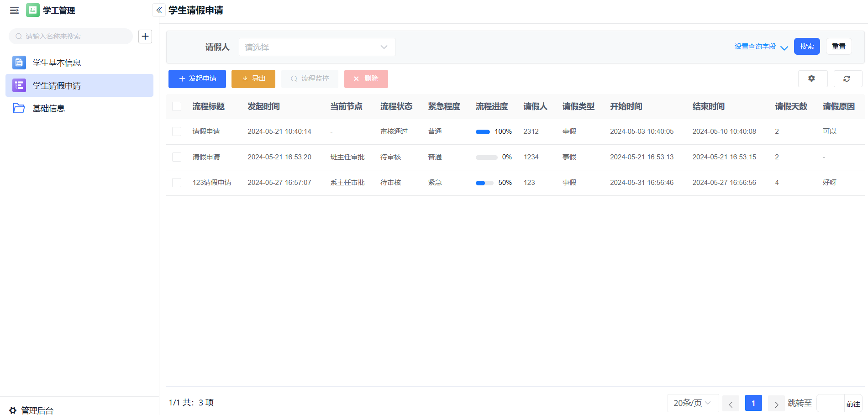Click the reason cell 可以
Viewport: 868px width, 415px height.
pyautogui.click(x=830, y=131)
